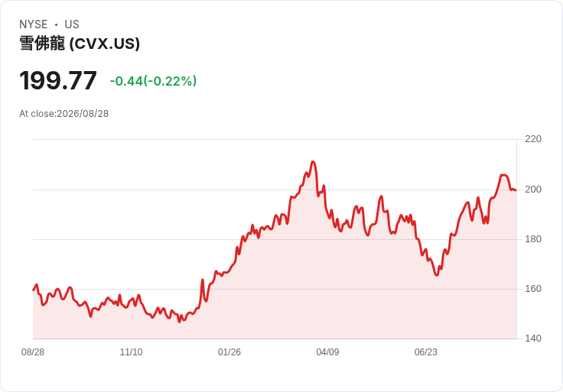
Task: Click the NYSE exchange label
Action: pyautogui.click(x=34, y=24)
